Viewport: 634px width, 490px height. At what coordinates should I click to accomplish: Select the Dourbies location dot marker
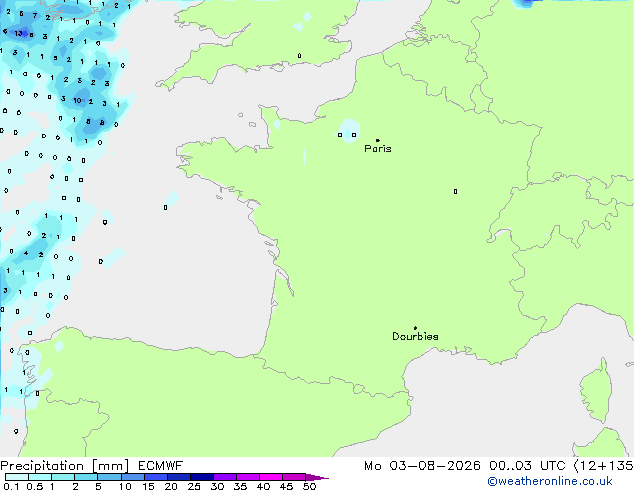click(x=415, y=328)
